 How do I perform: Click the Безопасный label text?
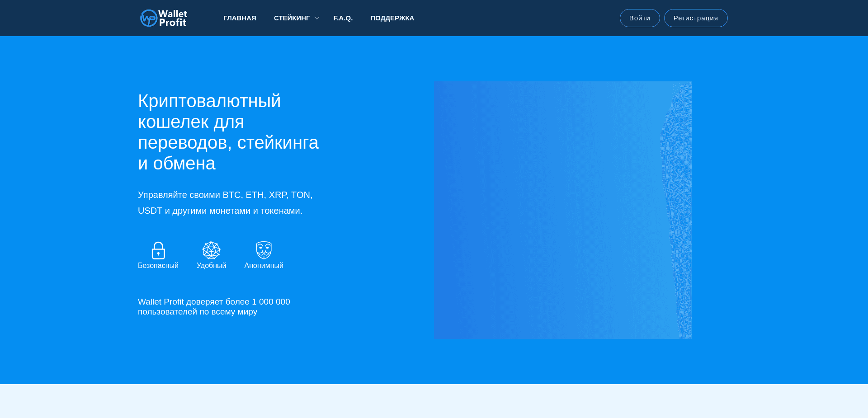tap(158, 266)
